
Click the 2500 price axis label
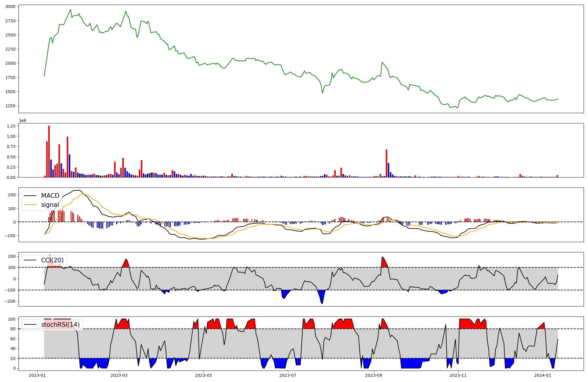11,35
